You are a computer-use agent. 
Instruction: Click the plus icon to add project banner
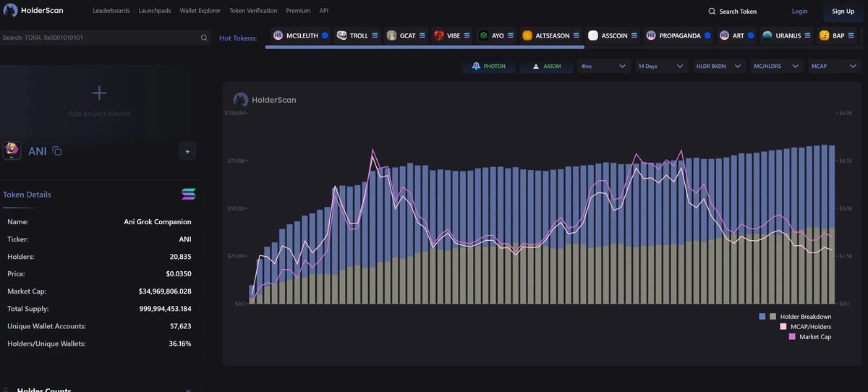(99, 93)
